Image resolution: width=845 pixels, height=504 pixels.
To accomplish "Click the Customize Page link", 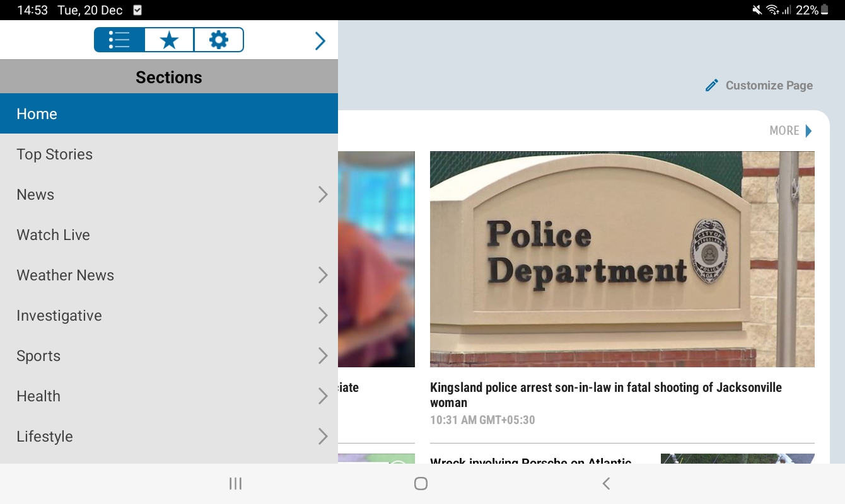I will pos(769,85).
